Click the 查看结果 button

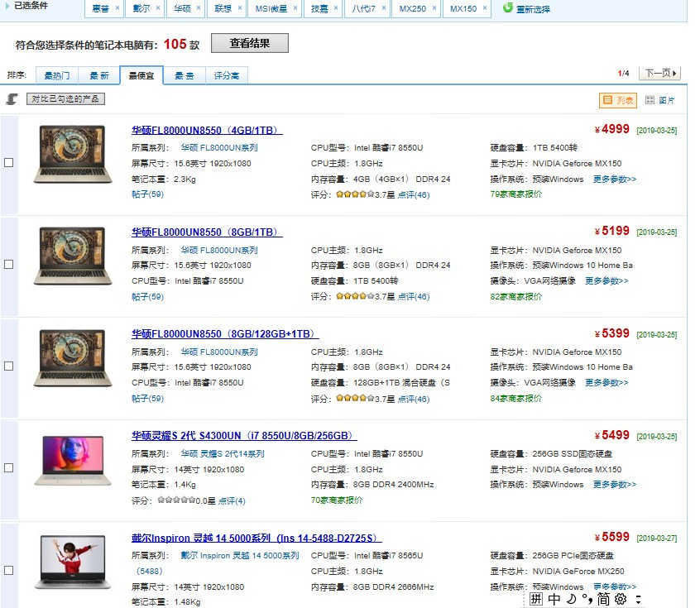tap(249, 44)
